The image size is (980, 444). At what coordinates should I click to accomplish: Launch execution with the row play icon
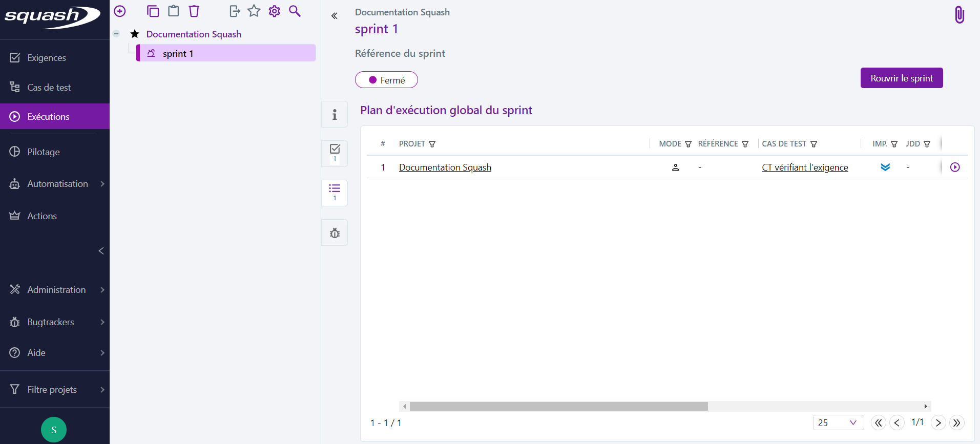[955, 167]
